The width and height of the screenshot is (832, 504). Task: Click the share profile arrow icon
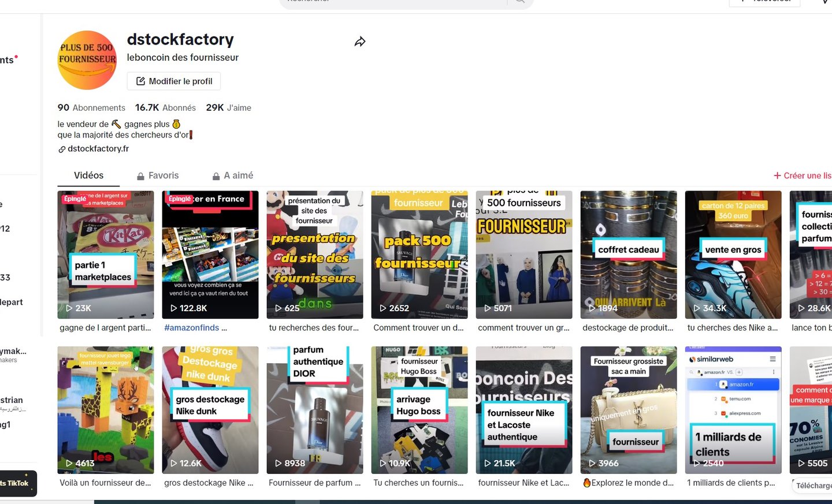pyautogui.click(x=360, y=42)
